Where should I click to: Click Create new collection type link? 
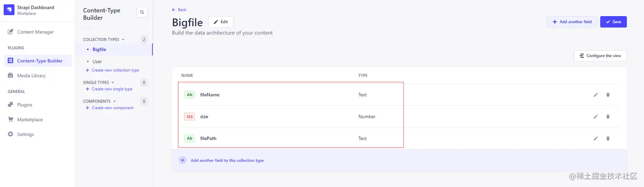coord(112,70)
